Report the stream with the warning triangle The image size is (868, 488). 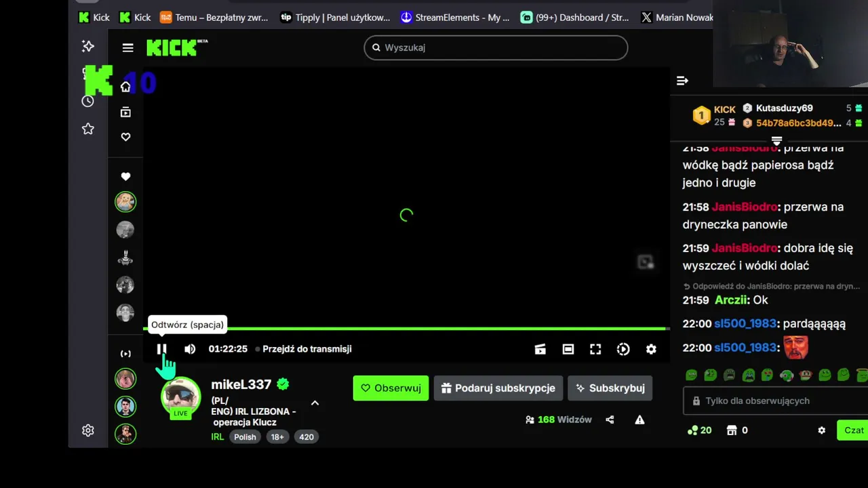[x=639, y=420]
